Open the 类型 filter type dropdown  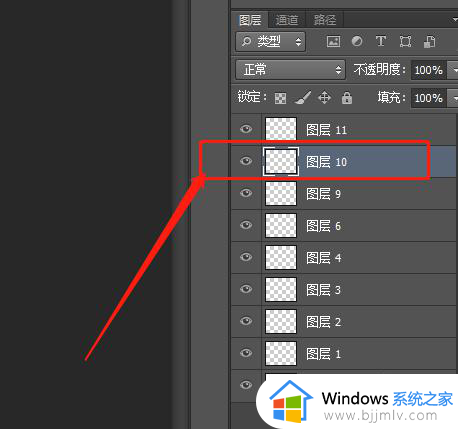point(270,42)
